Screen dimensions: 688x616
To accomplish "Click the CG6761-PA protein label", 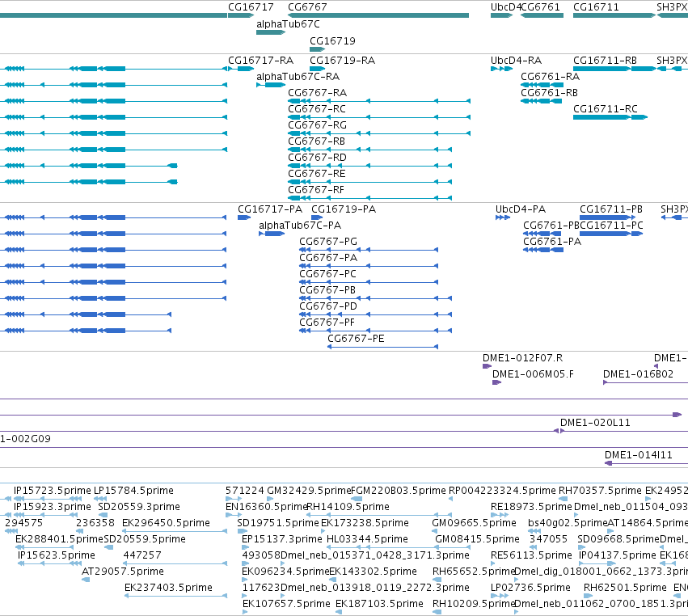I will tap(552, 242).
